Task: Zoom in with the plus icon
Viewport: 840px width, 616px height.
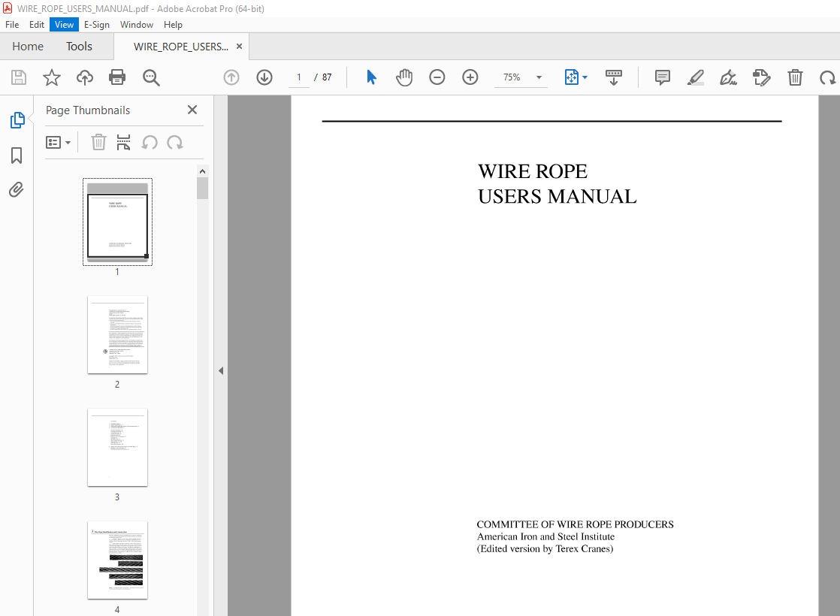Action: coord(470,77)
